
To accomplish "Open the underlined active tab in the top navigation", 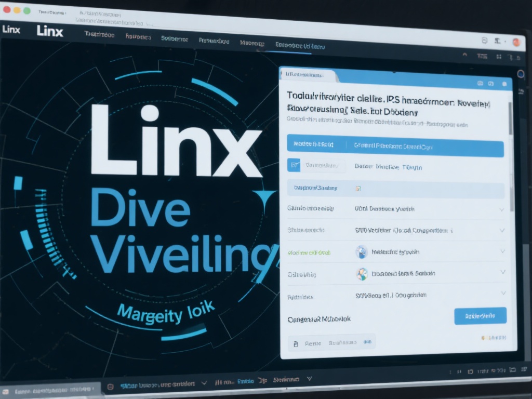I will pos(300,46).
